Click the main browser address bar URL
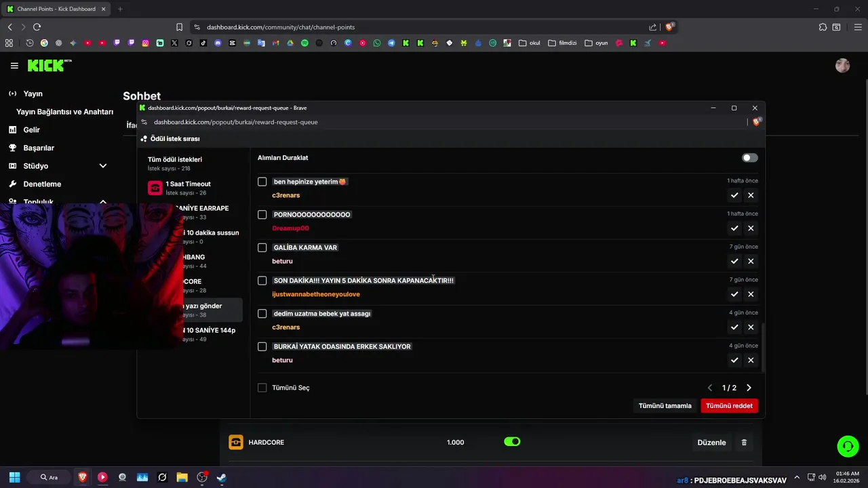The height and width of the screenshot is (488, 868). (x=281, y=27)
